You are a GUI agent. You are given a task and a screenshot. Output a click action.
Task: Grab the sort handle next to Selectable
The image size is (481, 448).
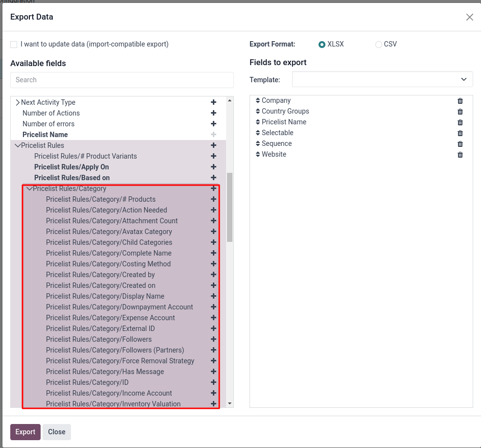point(258,133)
